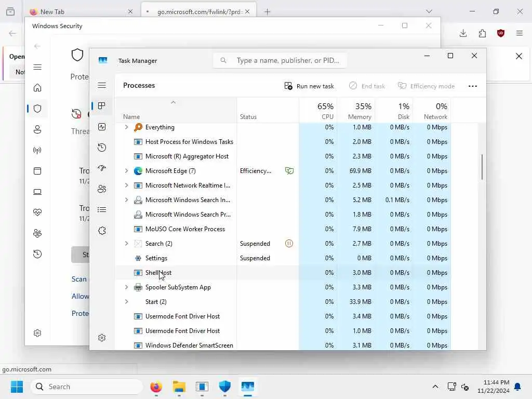Open Services page in Task Manager sidebar
Viewport: 532px width, 399px height.
click(x=102, y=231)
